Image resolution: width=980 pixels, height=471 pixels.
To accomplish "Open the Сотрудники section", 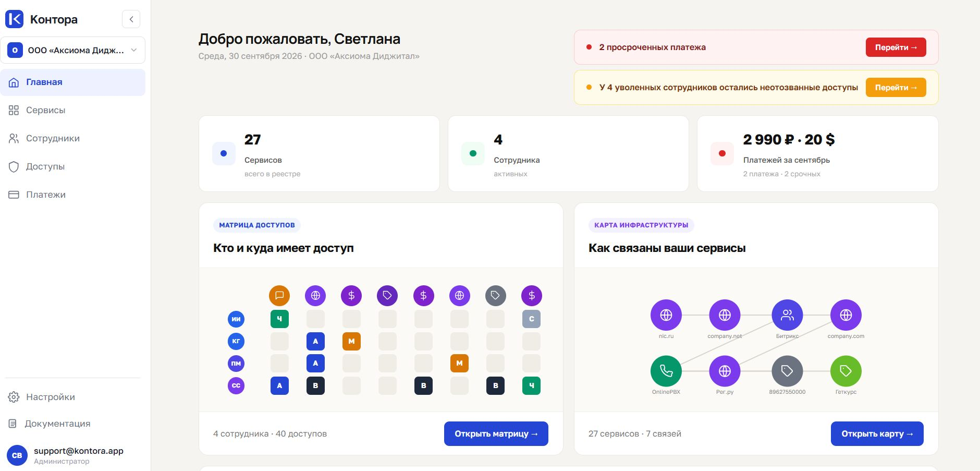I will coord(73,138).
